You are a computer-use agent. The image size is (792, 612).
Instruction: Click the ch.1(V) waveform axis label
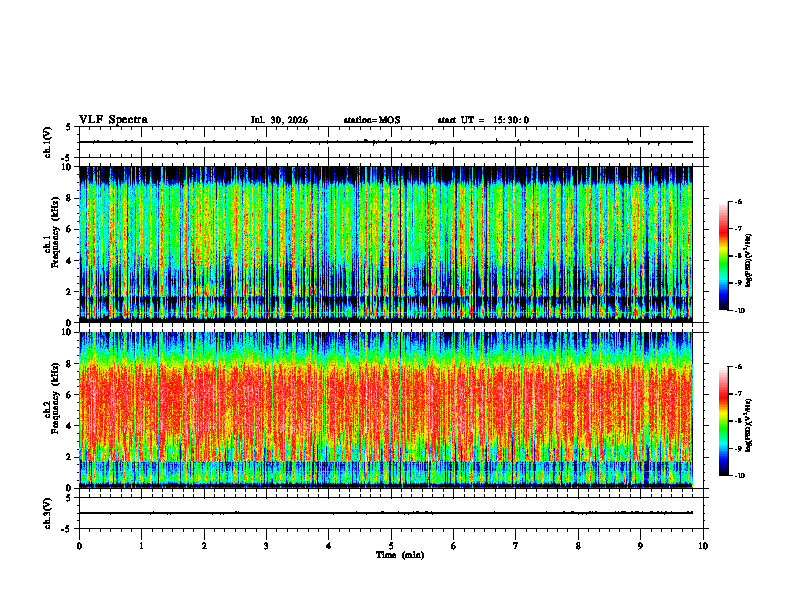(48, 142)
